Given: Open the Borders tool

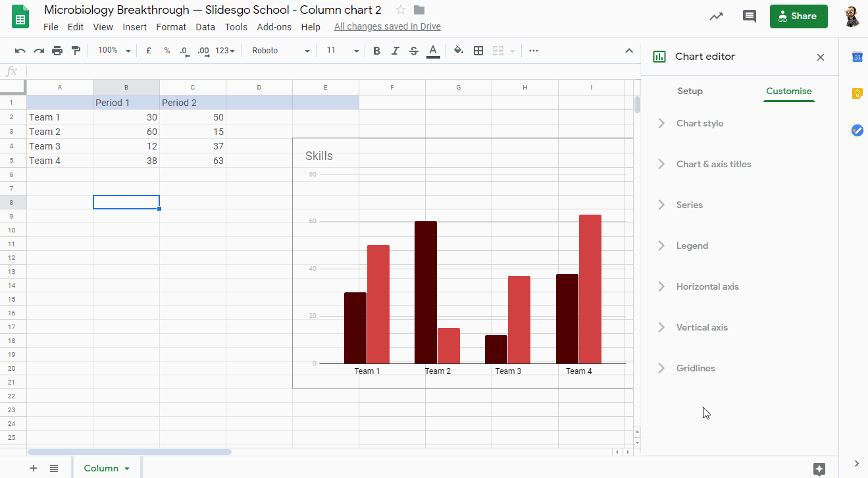Looking at the screenshot, I should tap(478, 51).
